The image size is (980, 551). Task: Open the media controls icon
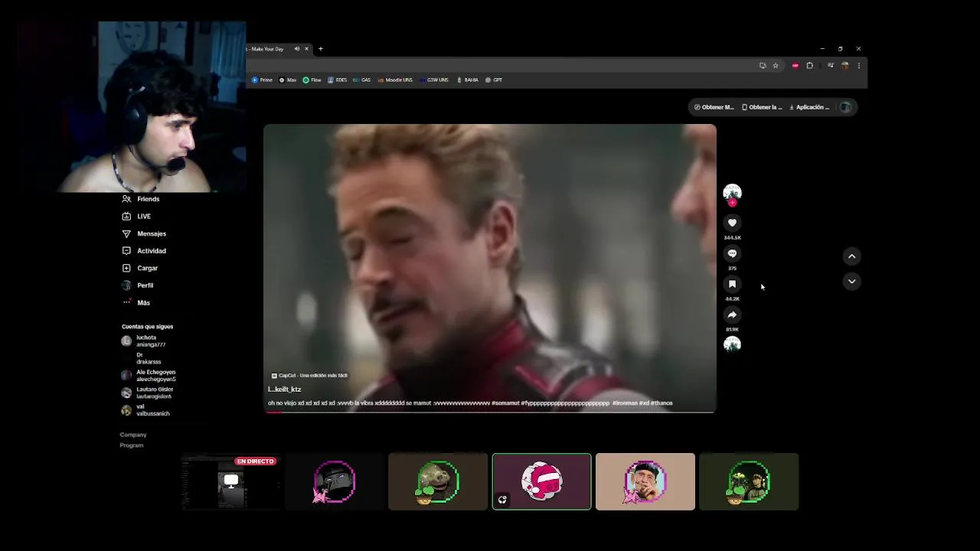point(831,66)
